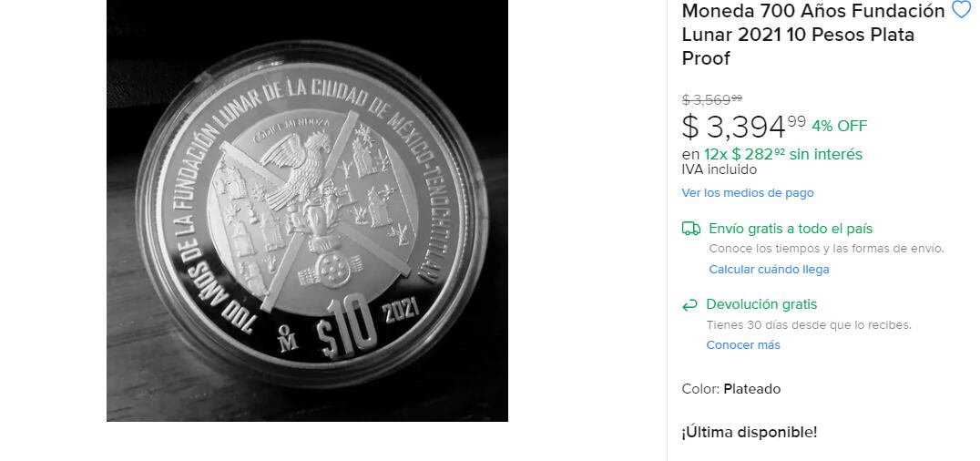Click the 12x $ 282 sin interés text

[x=783, y=154]
